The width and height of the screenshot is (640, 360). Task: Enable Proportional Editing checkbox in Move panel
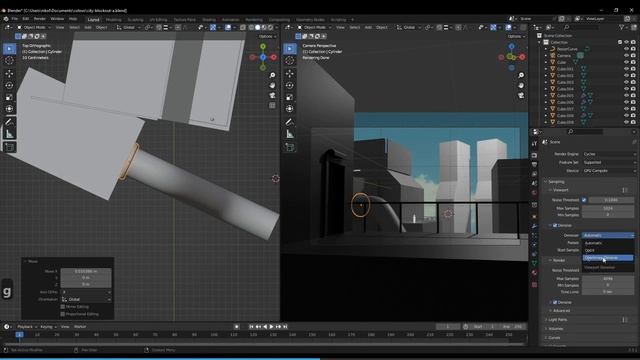pyautogui.click(x=62, y=314)
